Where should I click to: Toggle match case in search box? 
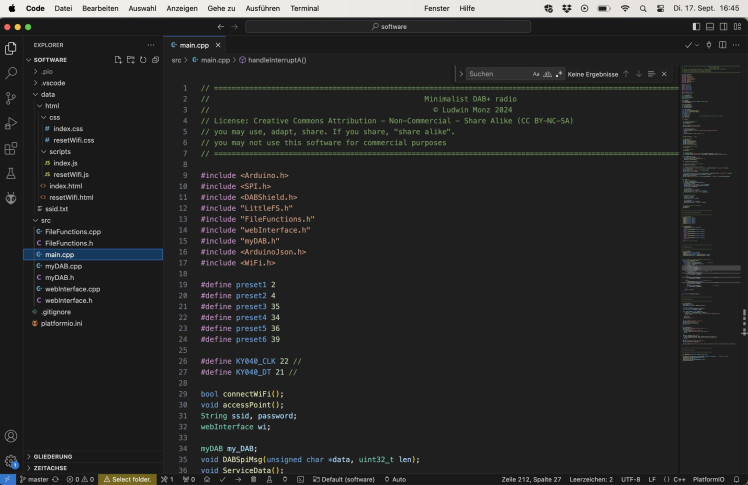[536, 74]
